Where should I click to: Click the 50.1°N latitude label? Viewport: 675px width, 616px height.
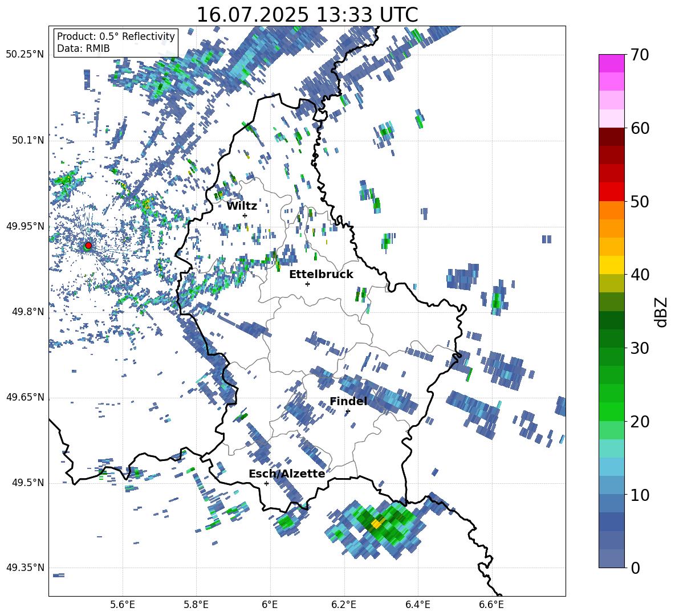click(x=27, y=140)
